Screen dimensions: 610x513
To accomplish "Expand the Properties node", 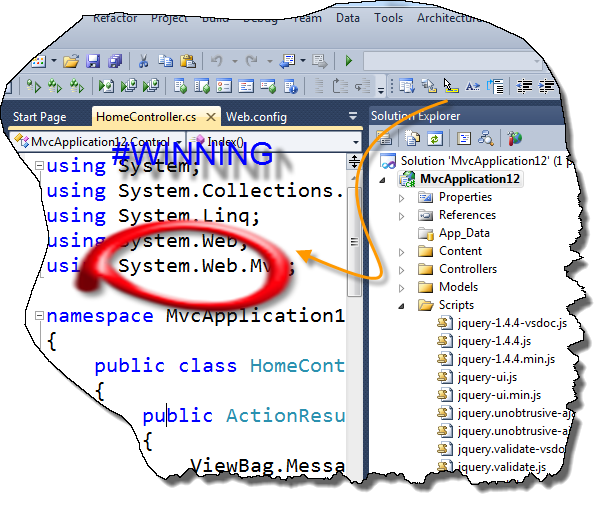I will point(403,197).
